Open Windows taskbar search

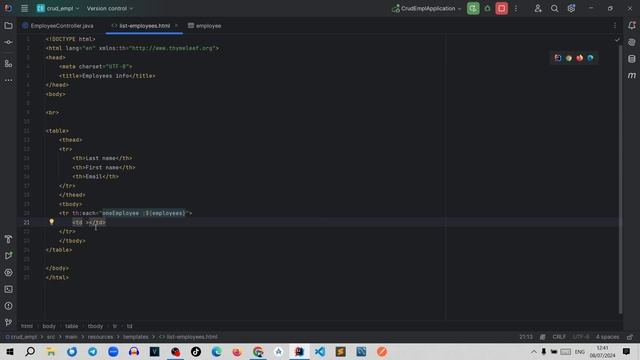pos(30,351)
